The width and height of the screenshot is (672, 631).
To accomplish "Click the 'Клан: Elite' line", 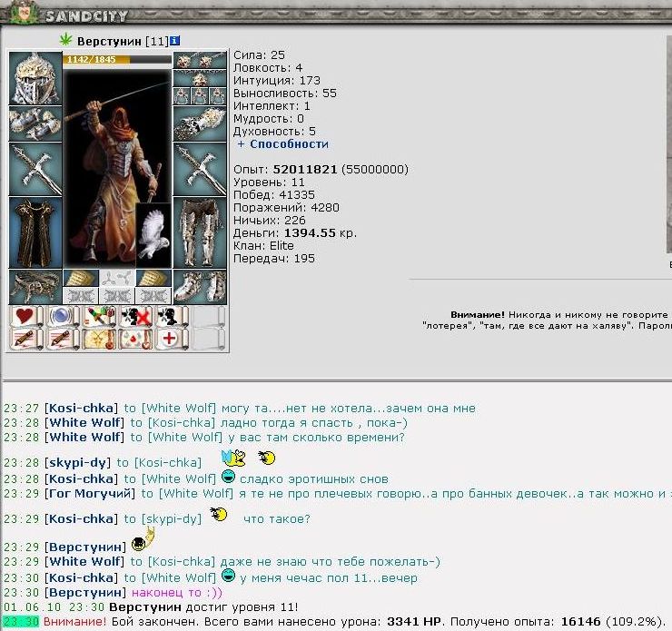I will coord(263,246).
